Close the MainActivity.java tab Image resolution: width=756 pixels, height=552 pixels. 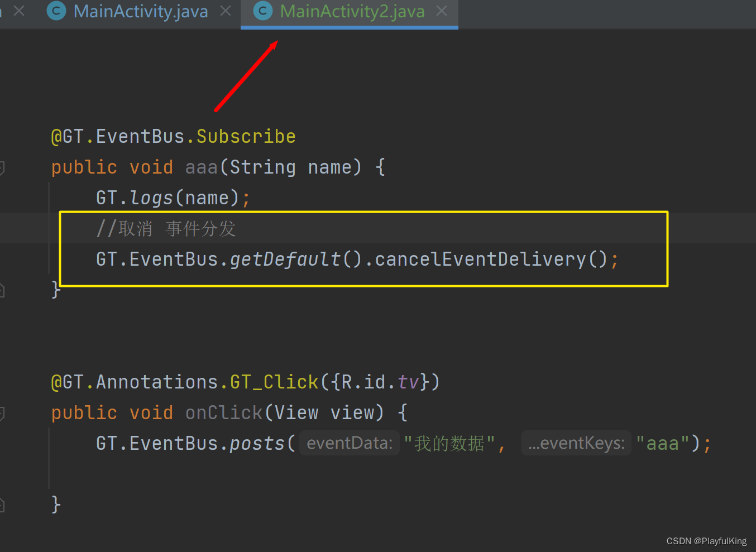click(x=224, y=10)
